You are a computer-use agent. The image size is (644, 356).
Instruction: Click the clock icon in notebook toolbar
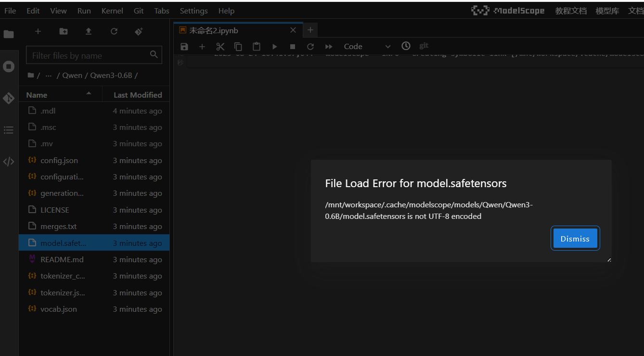(406, 46)
